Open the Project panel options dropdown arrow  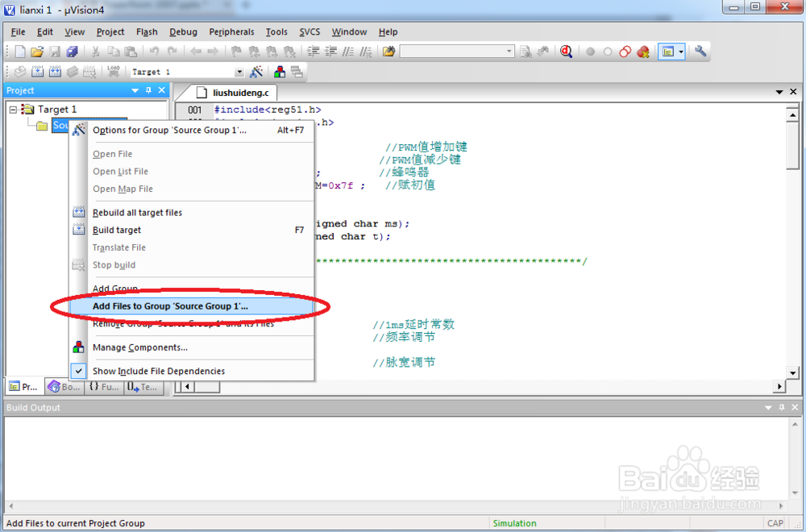pyautogui.click(x=135, y=90)
